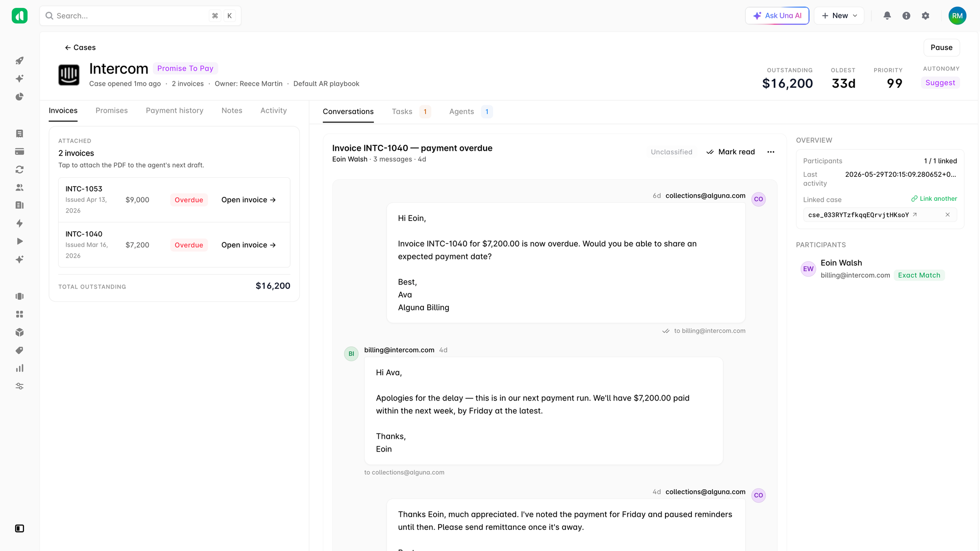Click the BI sender avatar
The width and height of the screenshot is (980, 551).
point(351,354)
